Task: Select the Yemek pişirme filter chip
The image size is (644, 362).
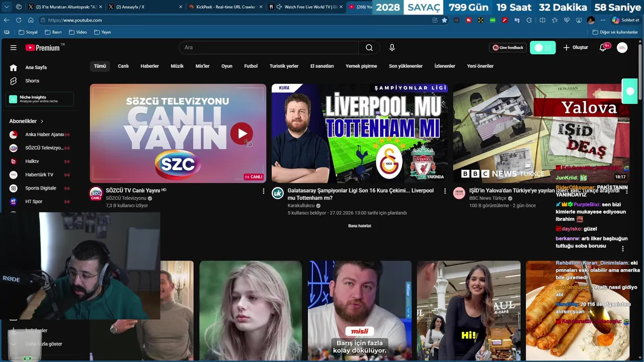Action: coord(361,66)
